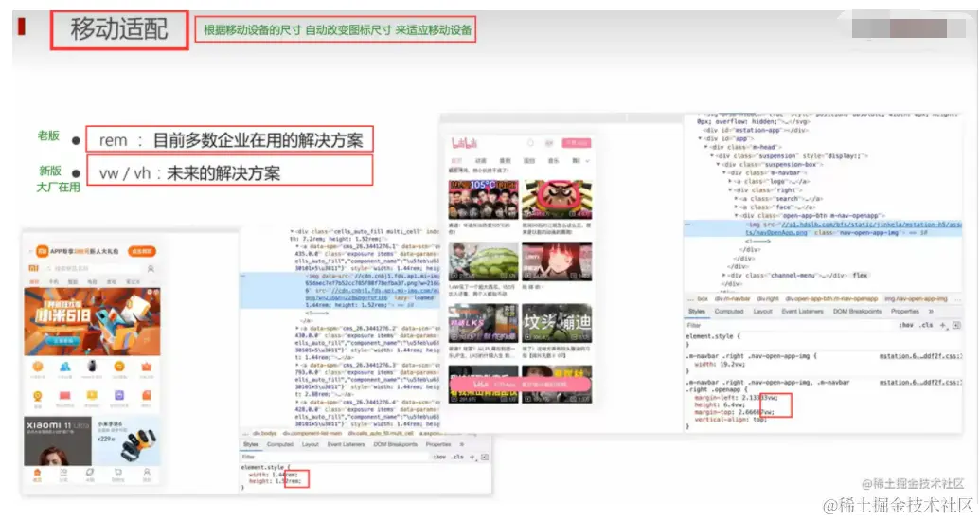The image size is (980, 521).
Task: Toggle :hov states in left DevTools
Action: click(439, 457)
